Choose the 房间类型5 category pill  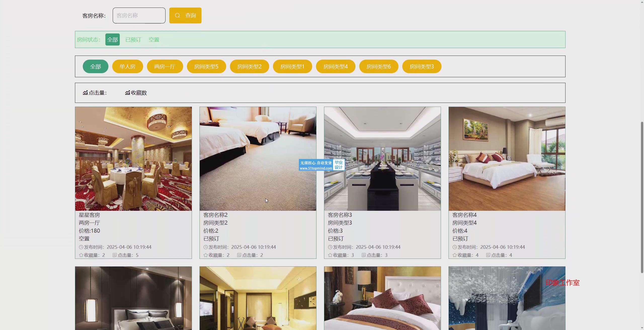coord(206,66)
